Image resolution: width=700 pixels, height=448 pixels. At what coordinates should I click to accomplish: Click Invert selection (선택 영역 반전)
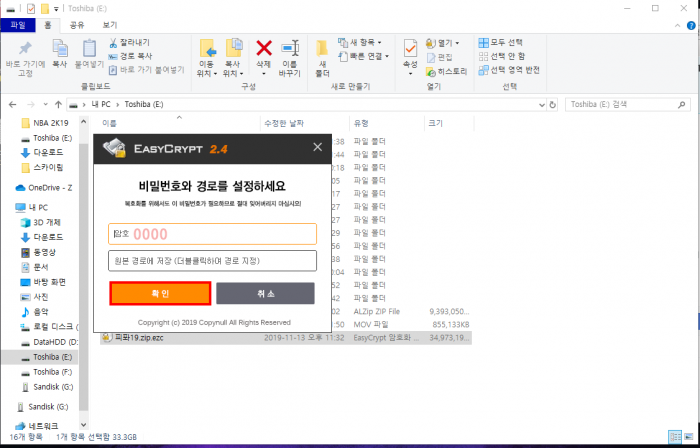[x=509, y=70]
